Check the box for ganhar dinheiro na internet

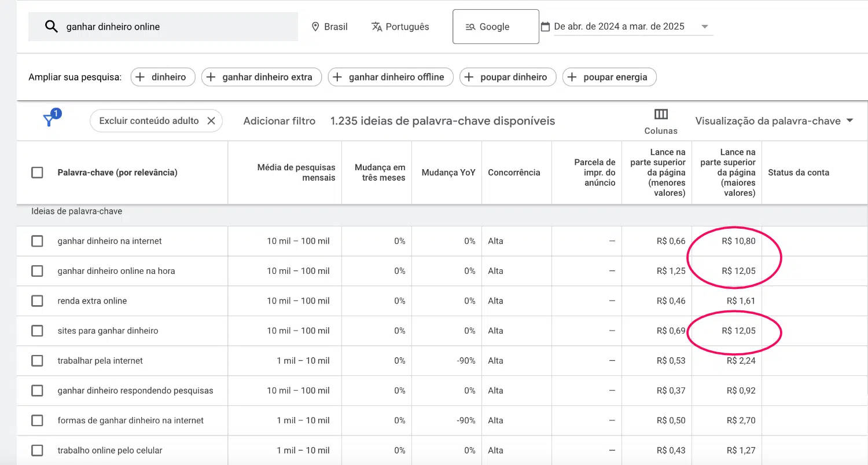37,241
